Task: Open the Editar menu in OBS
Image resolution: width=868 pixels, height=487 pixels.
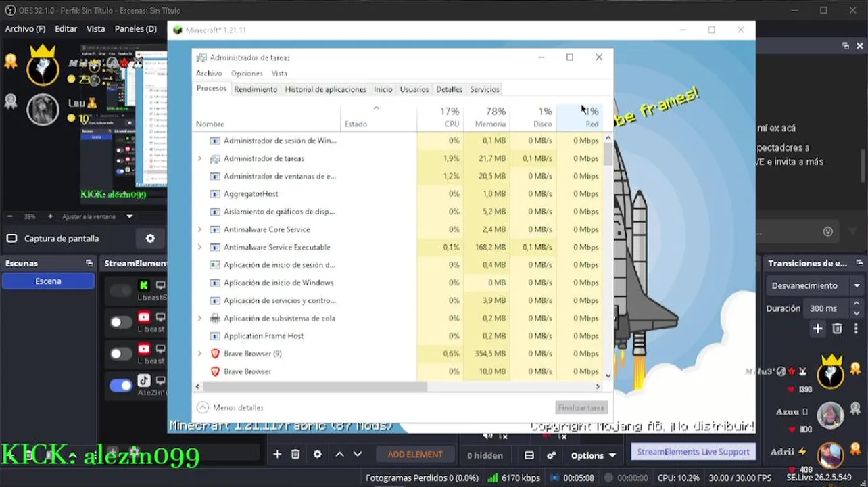Action: (66, 29)
